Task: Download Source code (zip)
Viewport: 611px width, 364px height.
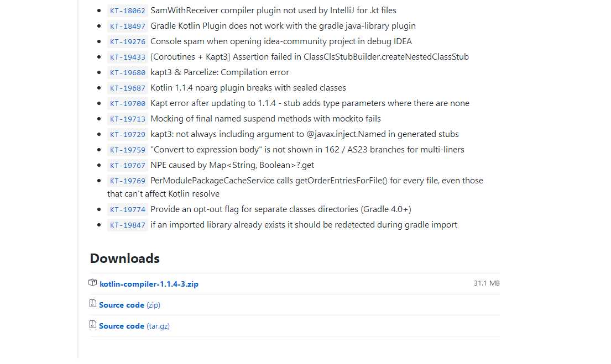Action: 130,305
